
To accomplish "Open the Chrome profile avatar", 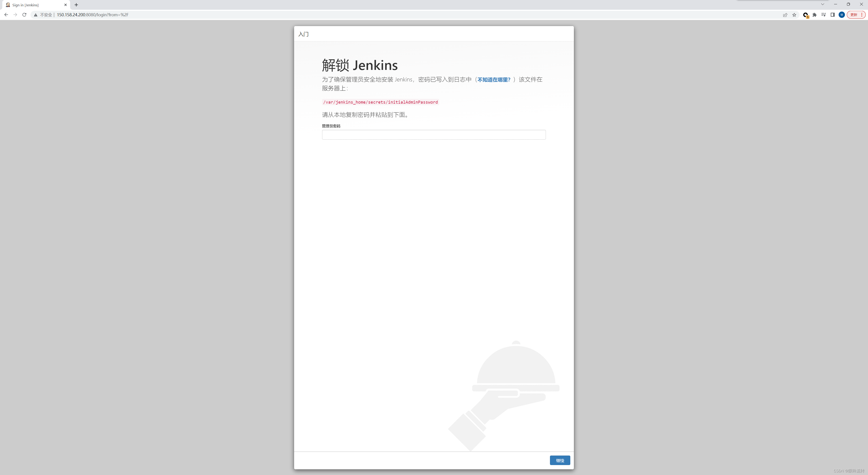I will point(842,15).
